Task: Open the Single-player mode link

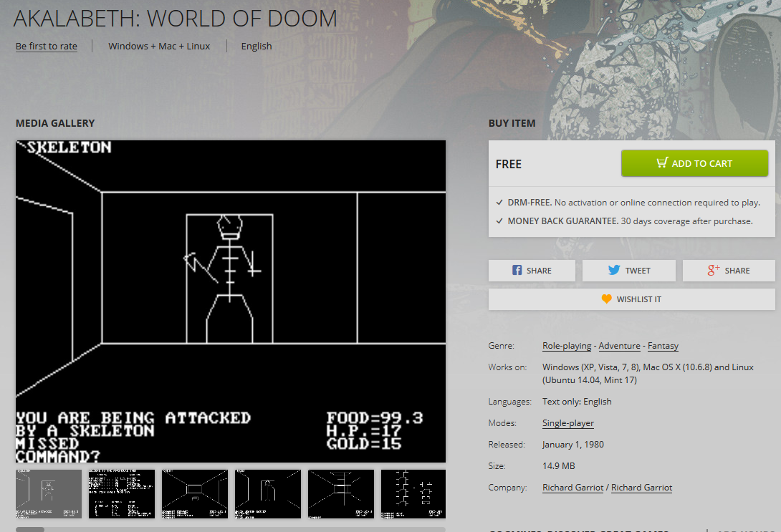Action: click(567, 423)
